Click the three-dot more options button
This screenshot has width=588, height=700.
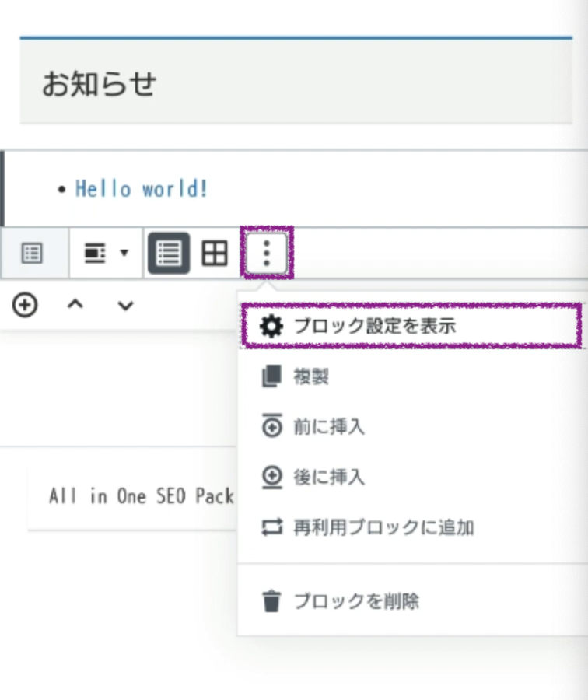[x=267, y=254]
